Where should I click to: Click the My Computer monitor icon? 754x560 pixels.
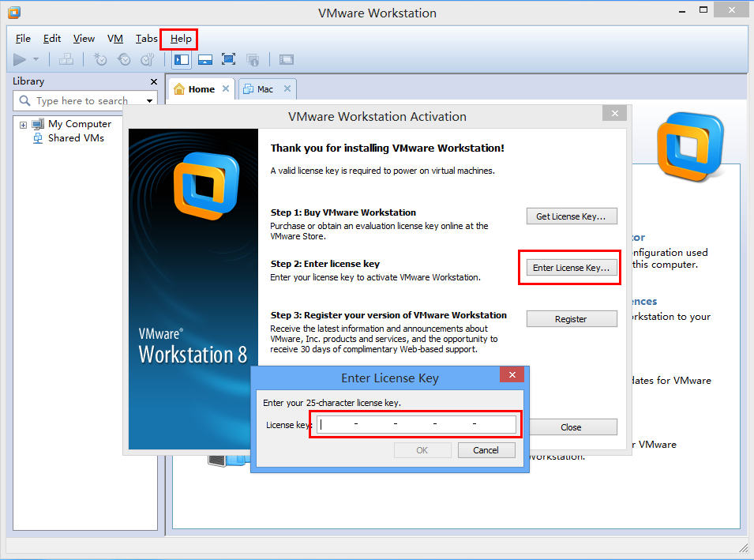point(38,124)
